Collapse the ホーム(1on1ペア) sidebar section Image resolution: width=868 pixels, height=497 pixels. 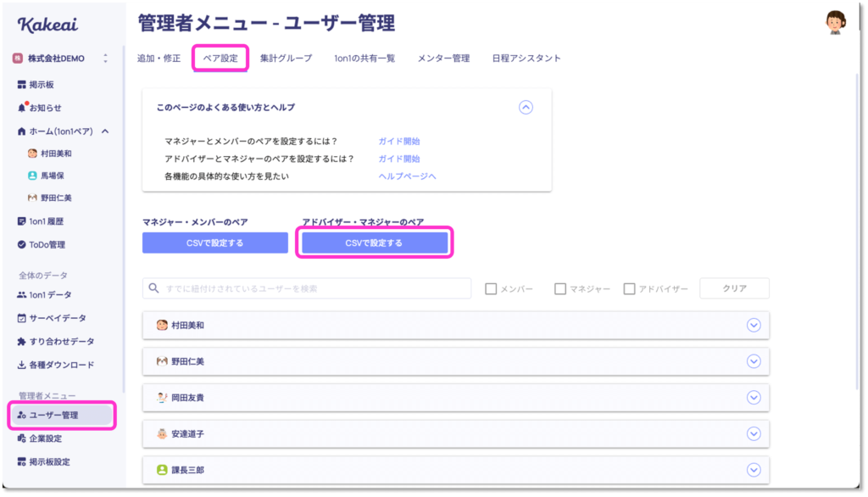pyautogui.click(x=105, y=131)
